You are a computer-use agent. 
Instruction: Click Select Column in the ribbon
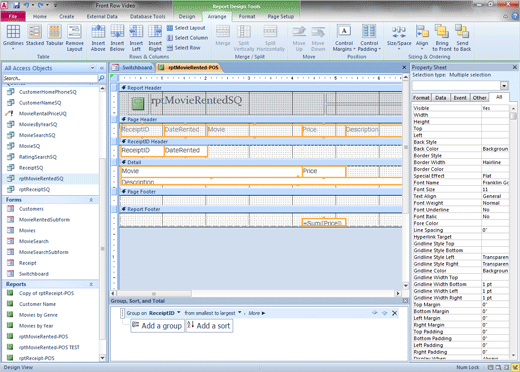click(x=187, y=38)
